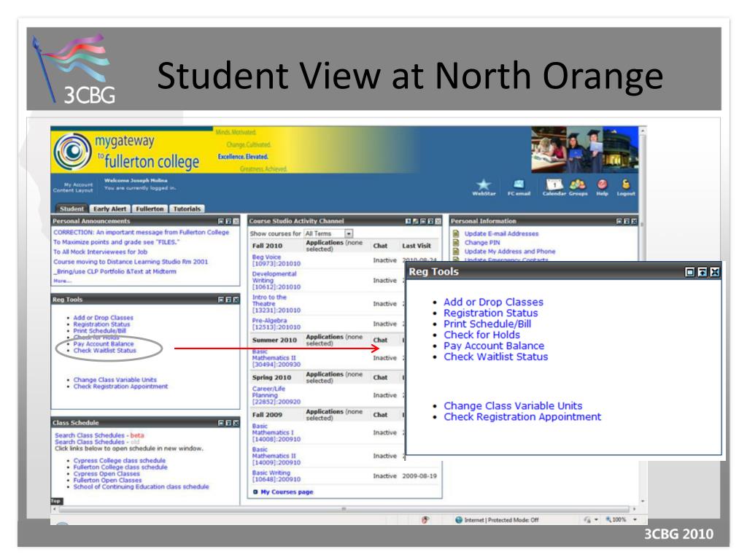Open the 100% zoom level dropdown arrow
Screen dimensions: 747x560
point(635,519)
